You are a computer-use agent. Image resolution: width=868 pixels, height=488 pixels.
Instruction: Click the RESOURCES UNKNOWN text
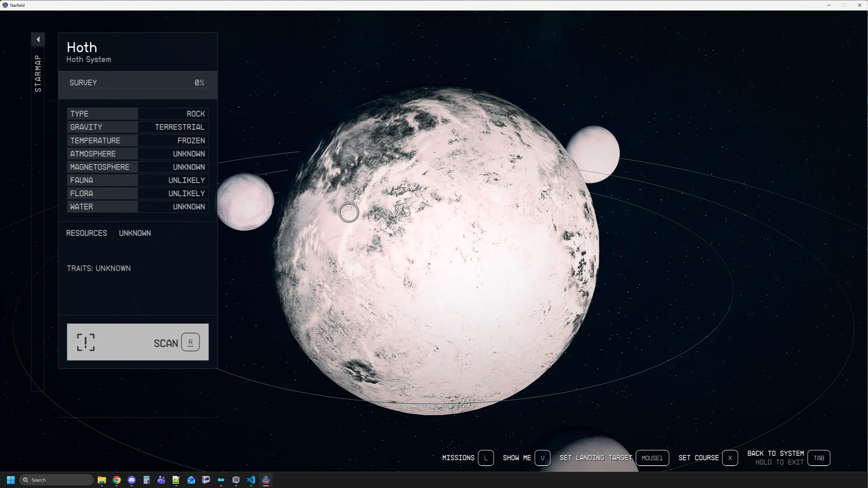pos(108,233)
